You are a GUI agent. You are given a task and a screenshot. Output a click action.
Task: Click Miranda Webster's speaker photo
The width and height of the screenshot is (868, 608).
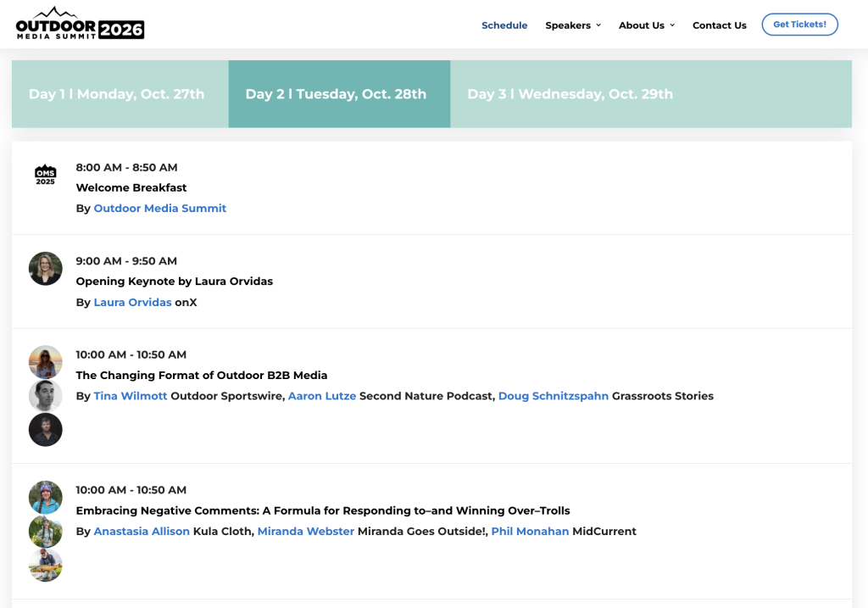(46, 532)
